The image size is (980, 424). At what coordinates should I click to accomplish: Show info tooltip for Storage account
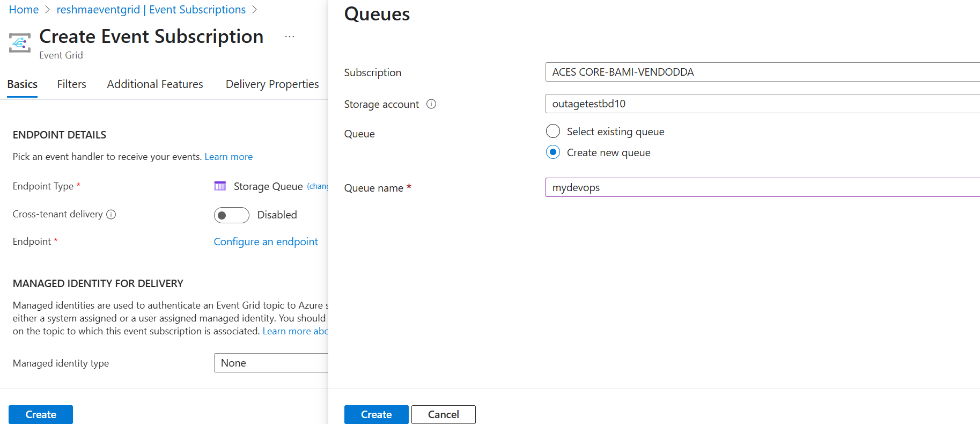(x=431, y=104)
